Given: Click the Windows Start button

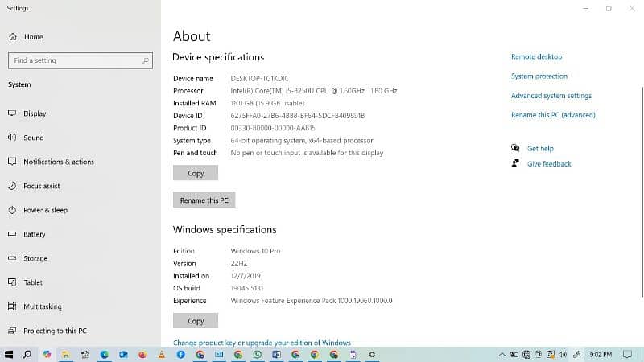Looking at the screenshot, I should 9,354.
